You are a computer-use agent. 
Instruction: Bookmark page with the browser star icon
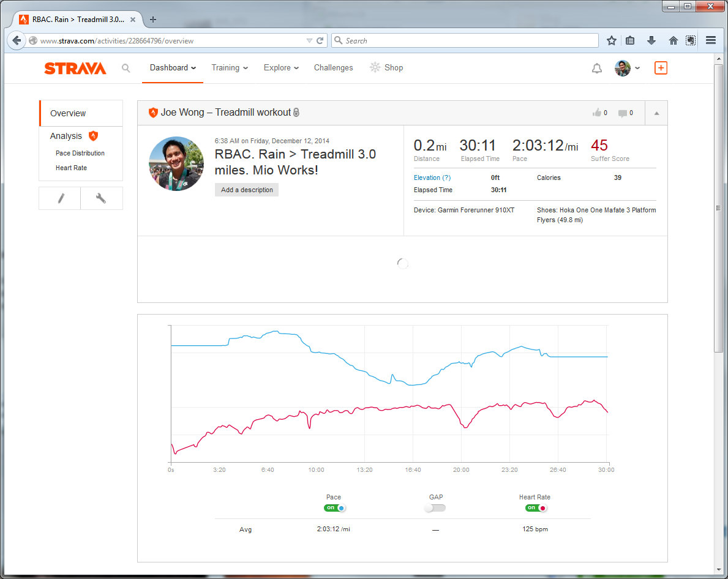click(x=611, y=40)
